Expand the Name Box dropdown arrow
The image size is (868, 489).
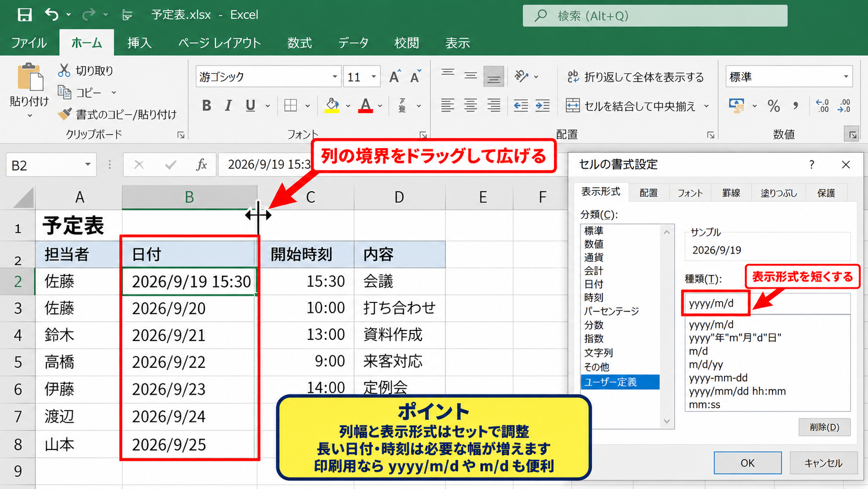pyautogui.click(x=88, y=165)
